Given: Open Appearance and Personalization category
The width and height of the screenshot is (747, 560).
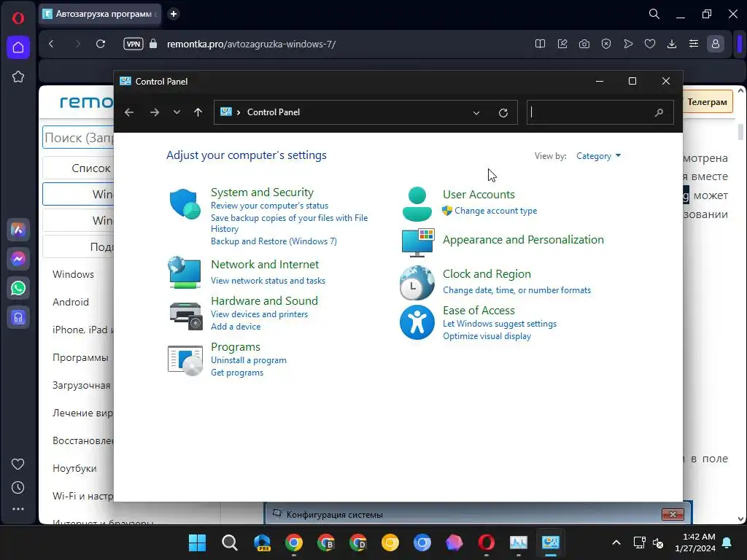Looking at the screenshot, I should coord(523,239).
